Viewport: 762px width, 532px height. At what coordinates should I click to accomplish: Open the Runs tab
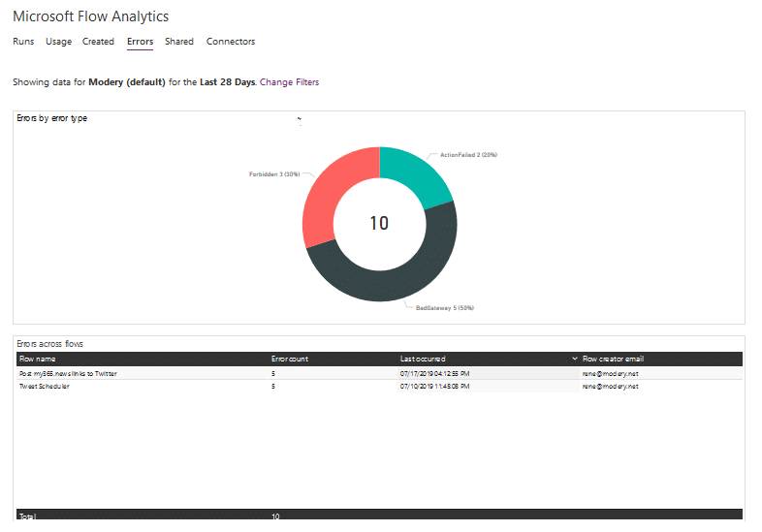(x=23, y=42)
